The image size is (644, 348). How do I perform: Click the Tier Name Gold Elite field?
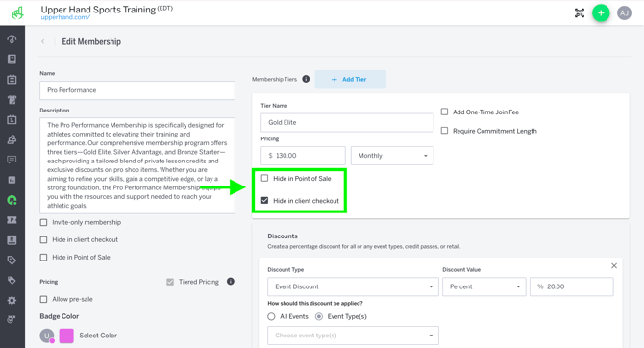347,122
